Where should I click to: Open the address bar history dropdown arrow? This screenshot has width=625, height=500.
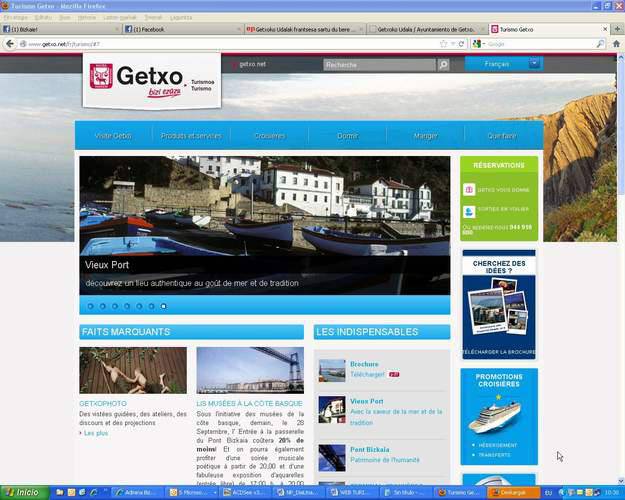coord(452,44)
